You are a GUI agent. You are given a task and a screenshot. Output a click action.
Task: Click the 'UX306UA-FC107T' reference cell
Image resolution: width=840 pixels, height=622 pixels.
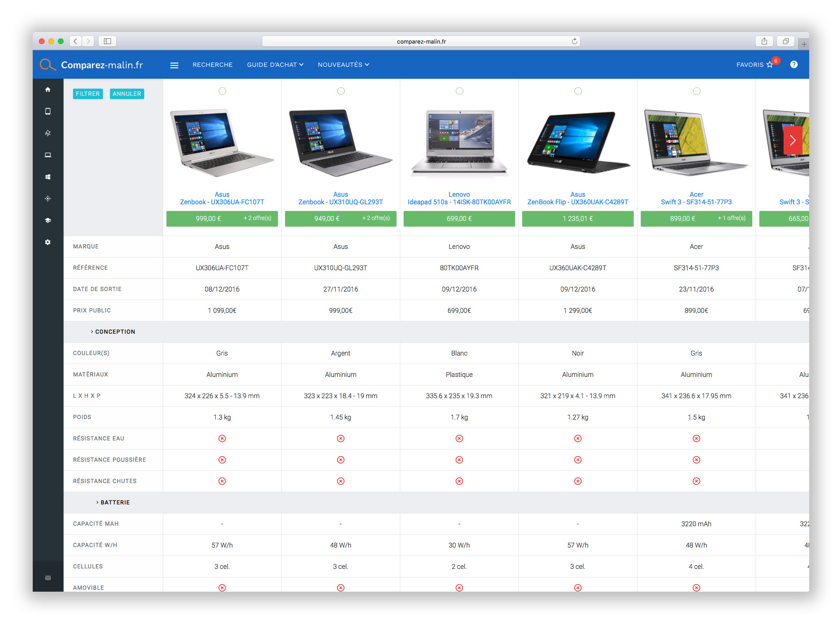[x=222, y=268]
